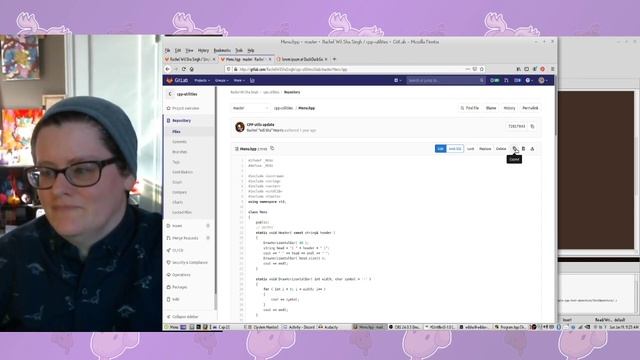
Task: Select Contributors under Repository
Action: (182, 172)
